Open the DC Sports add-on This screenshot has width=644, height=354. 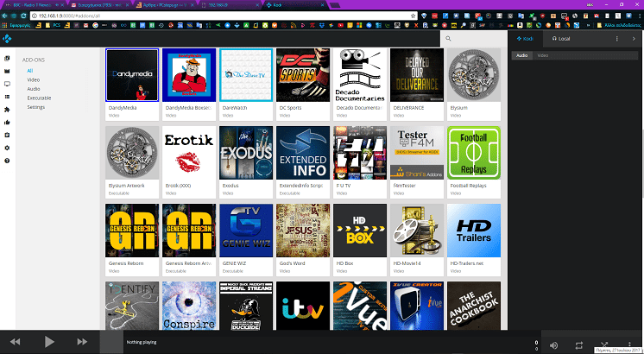(x=303, y=85)
